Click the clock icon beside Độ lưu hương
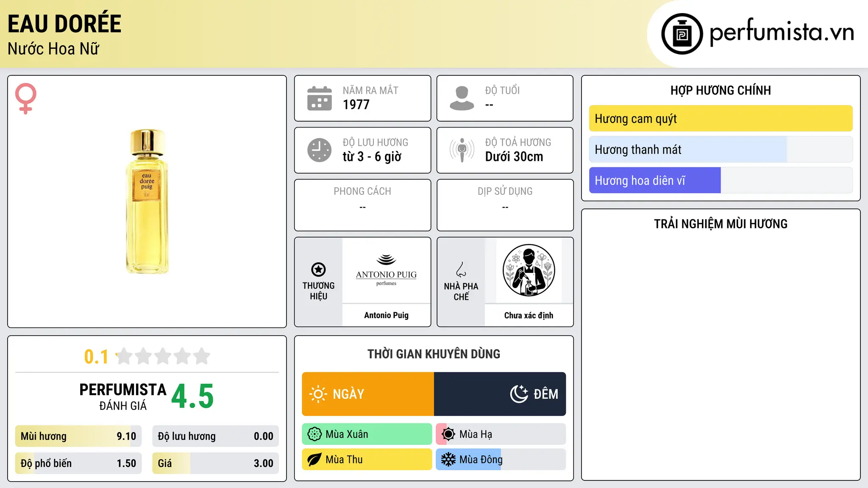868x488 pixels. 320,150
